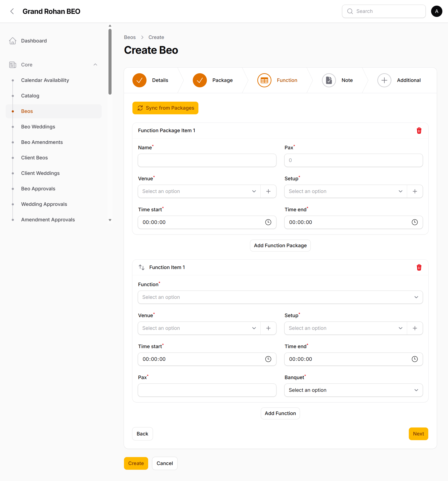Click the Function step table icon
The height and width of the screenshot is (481, 448).
click(264, 80)
